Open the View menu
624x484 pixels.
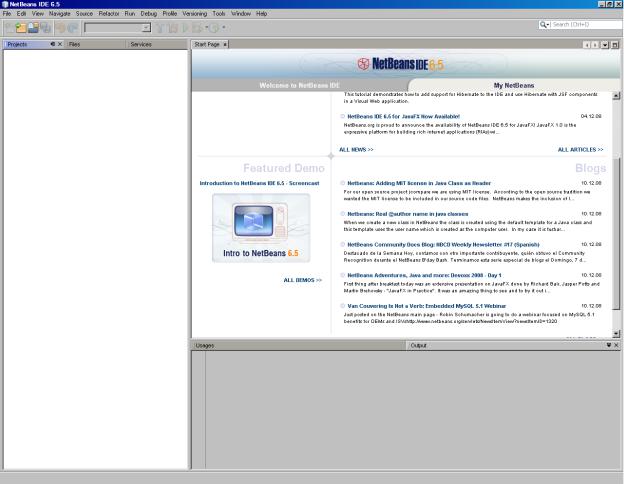pos(38,14)
